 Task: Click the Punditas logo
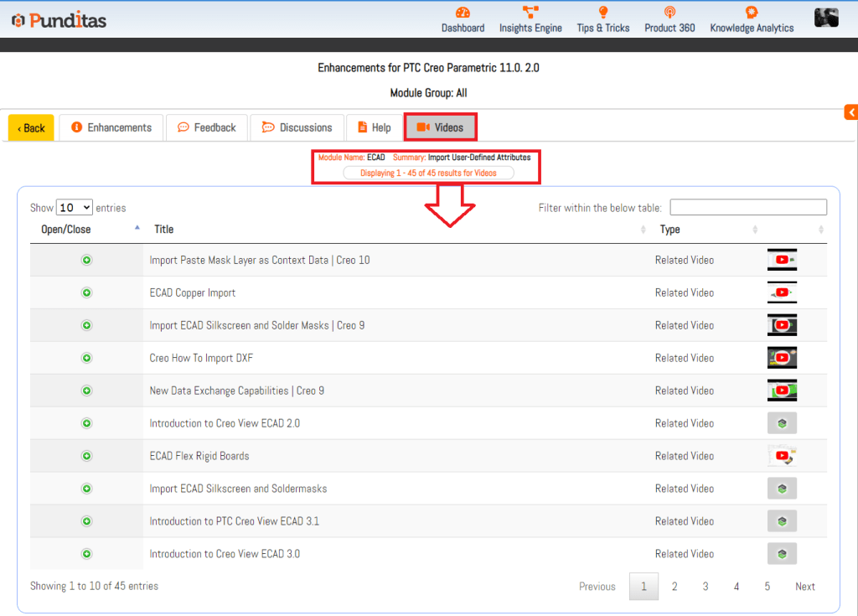click(59, 20)
